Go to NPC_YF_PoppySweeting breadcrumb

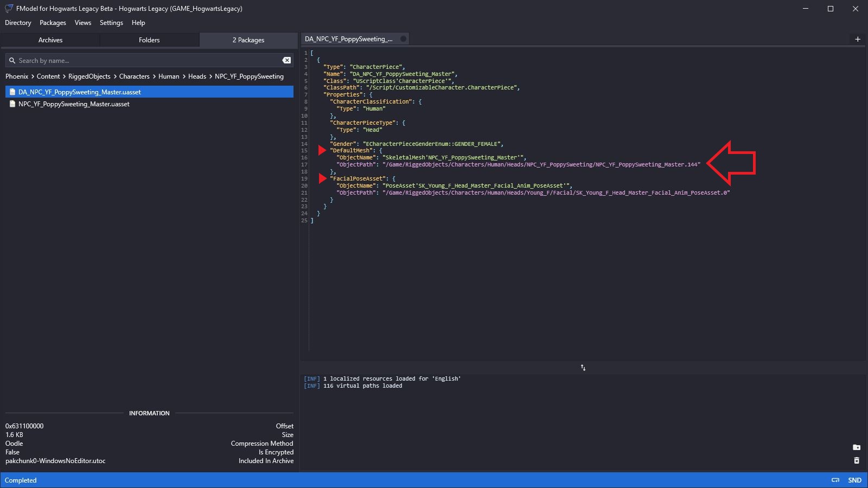249,76
